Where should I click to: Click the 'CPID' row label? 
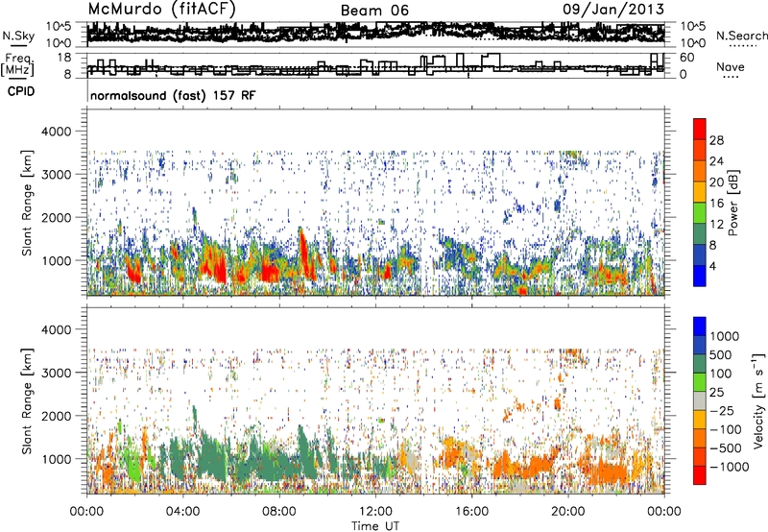21,91
